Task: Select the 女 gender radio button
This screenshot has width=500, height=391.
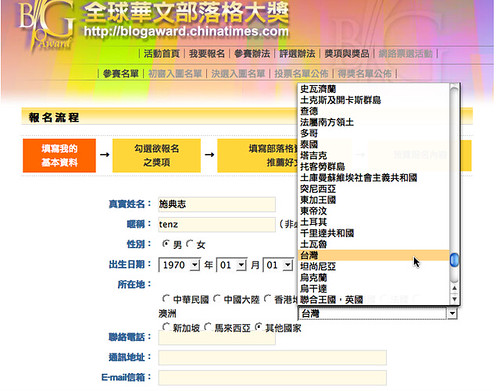Action: [x=189, y=244]
